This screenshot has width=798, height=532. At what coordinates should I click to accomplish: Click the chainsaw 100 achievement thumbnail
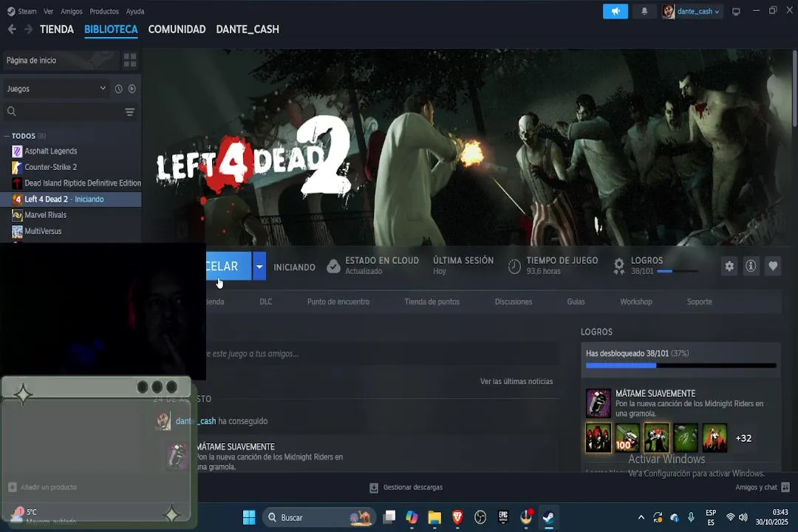627,438
